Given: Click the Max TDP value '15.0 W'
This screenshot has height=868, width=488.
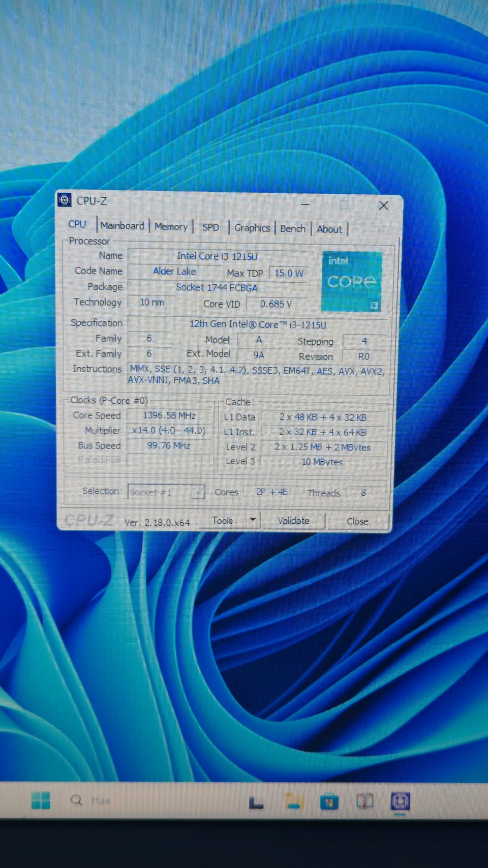Looking at the screenshot, I should click(289, 273).
